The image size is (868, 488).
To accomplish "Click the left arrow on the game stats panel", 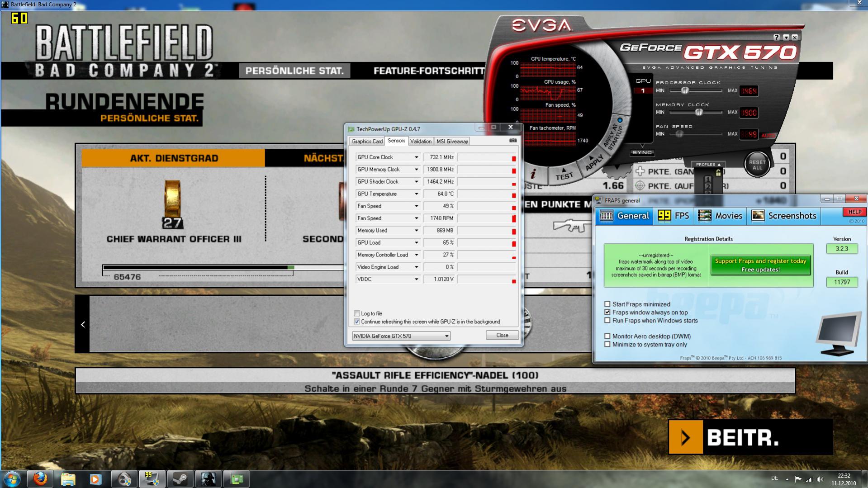I will (x=83, y=324).
